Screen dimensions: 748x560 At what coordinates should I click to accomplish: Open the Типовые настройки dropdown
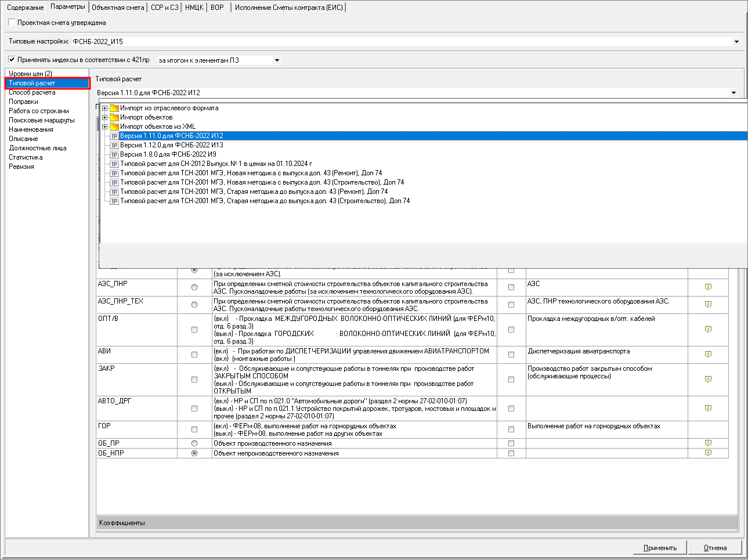point(736,42)
